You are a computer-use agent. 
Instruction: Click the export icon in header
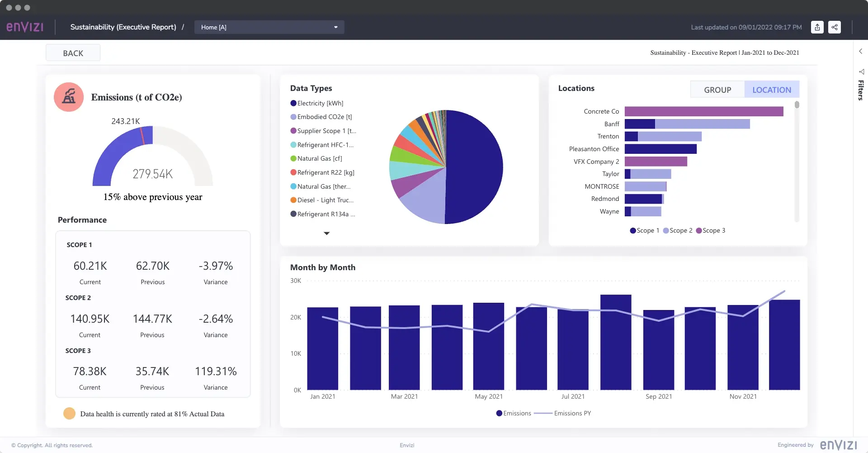817,27
